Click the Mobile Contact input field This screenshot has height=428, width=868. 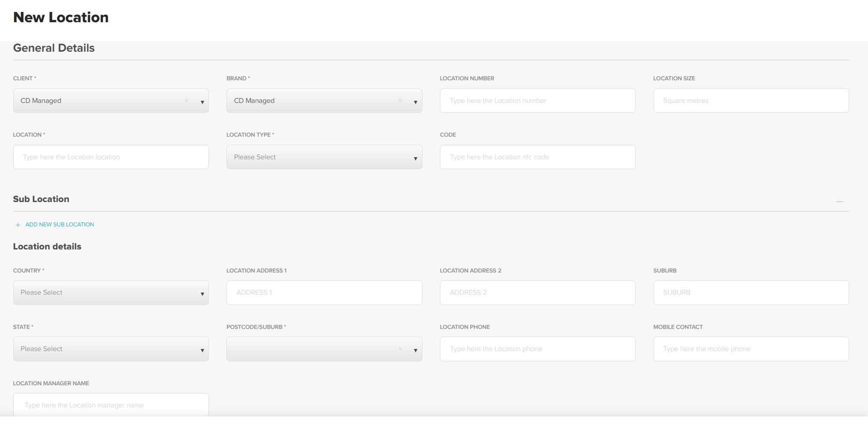(751, 349)
